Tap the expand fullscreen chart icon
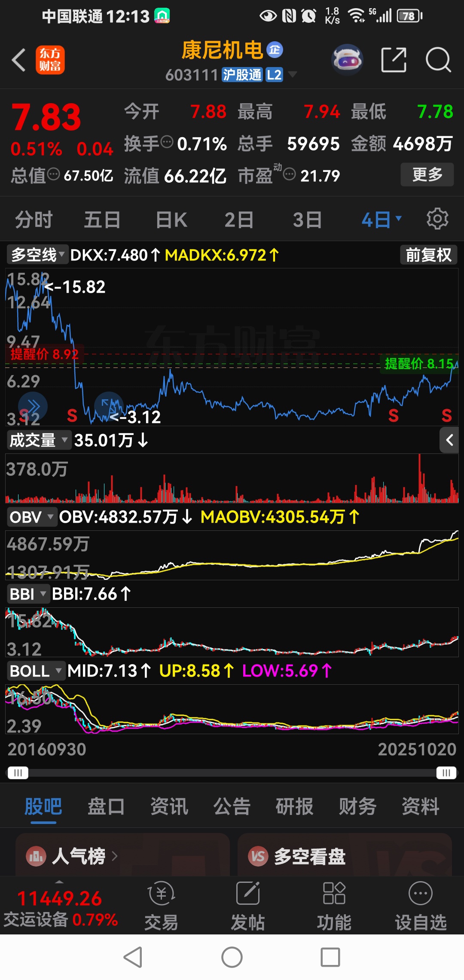Viewport: 464px width, 980px height. click(109, 406)
